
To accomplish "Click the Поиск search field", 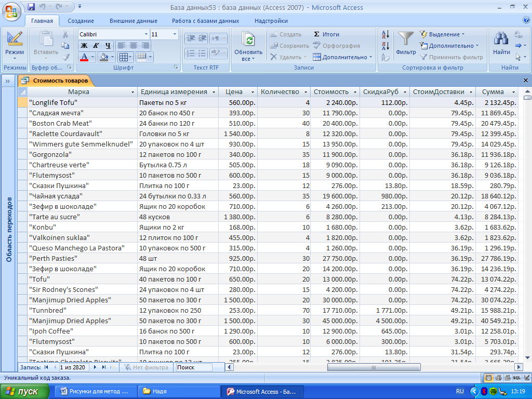I will point(194,367).
